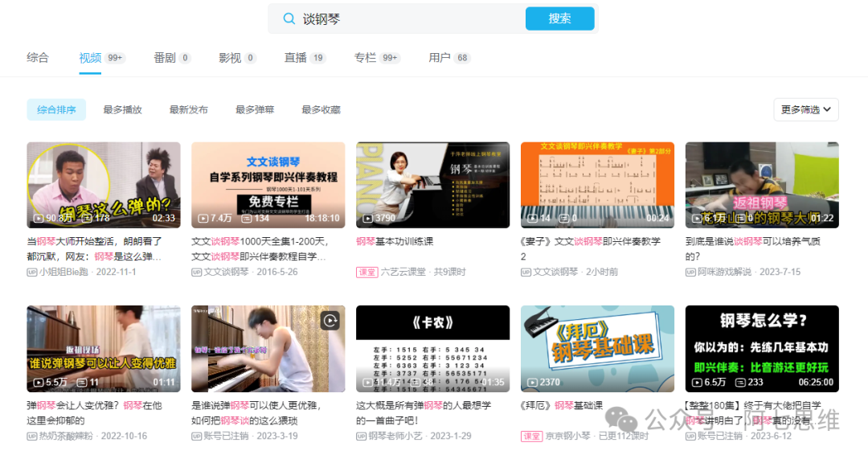The height and width of the screenshot is (455, 868).
Task: Click play count icon beside 5.5万
Action: tap(39, 383)
